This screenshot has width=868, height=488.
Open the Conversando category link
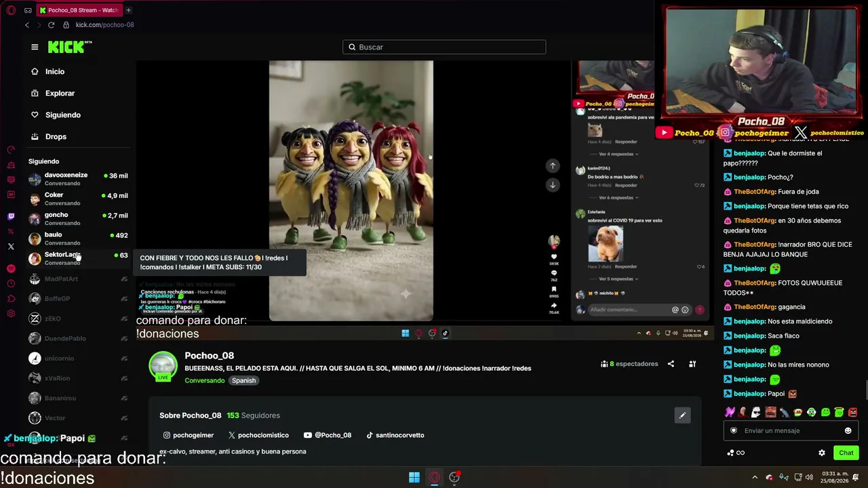tap(204, 380)
